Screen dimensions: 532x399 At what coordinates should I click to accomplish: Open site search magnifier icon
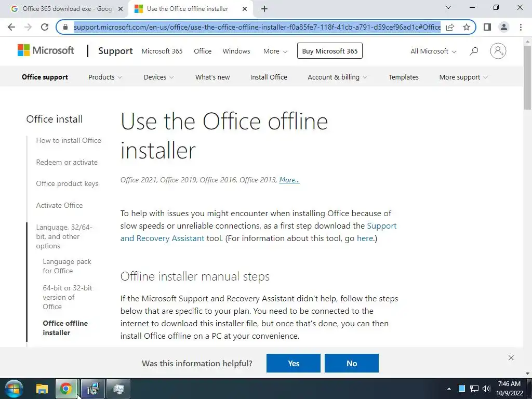coord(474,51)
